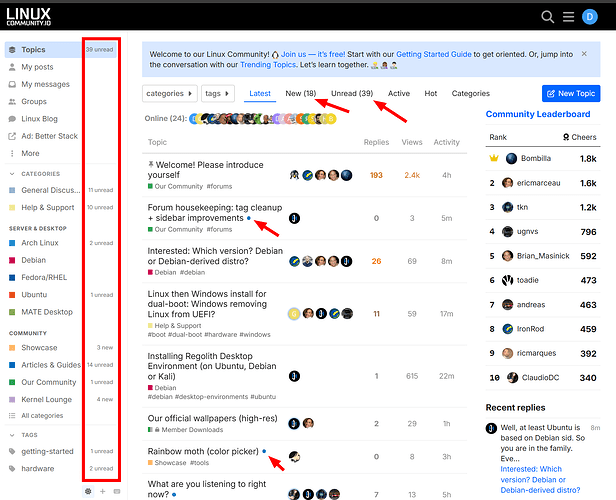This screenshot has height=500, width=616.
Task: Click the plus icon below sidebar
Action: [103, 491]
